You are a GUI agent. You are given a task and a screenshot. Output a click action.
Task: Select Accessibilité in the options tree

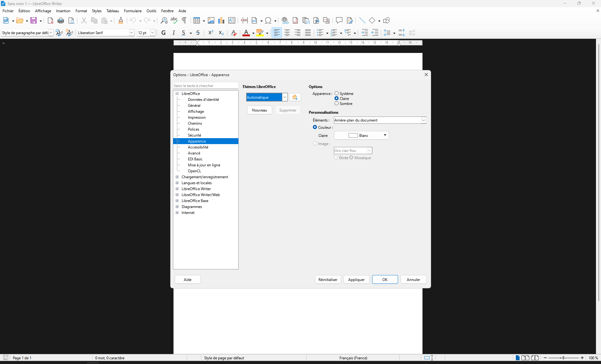(x=198, y=147)
